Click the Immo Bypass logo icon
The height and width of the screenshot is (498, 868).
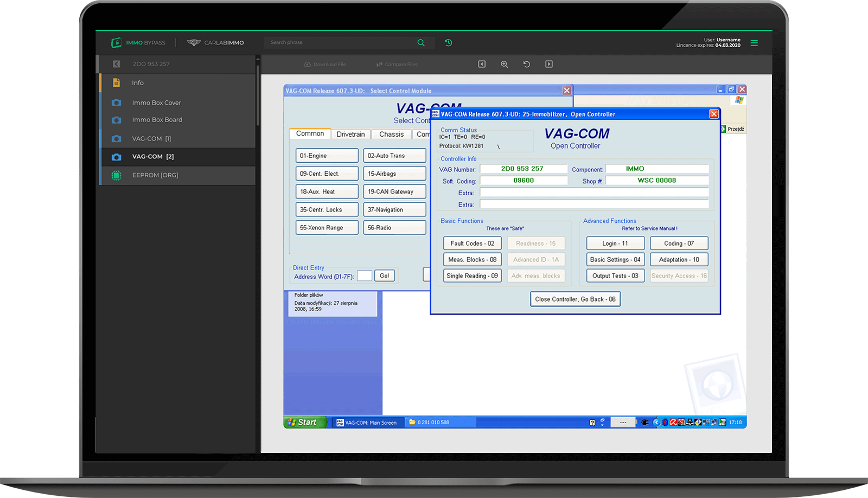[x=117, y=42]
